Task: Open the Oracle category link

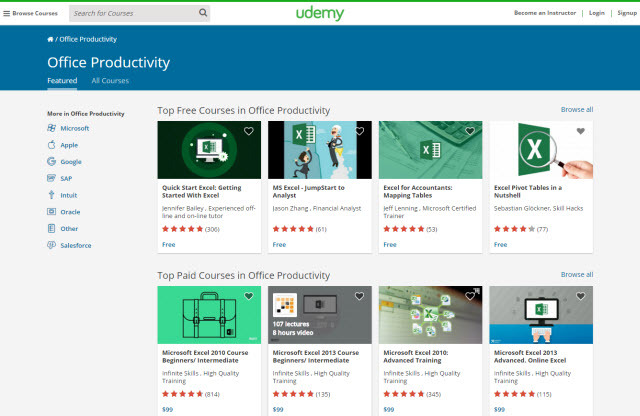Action: pyautogui.click(x=70, y=212)
